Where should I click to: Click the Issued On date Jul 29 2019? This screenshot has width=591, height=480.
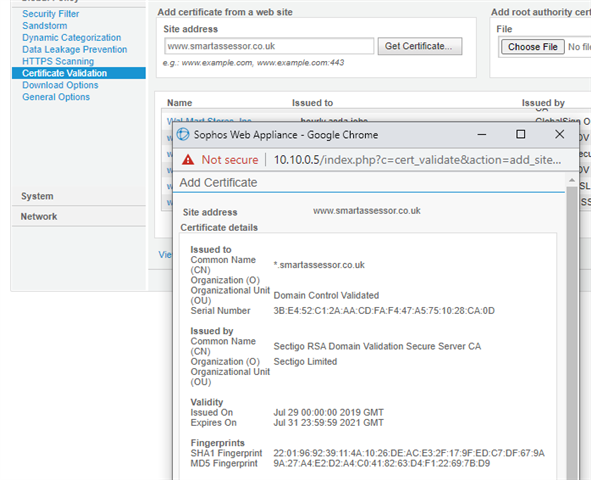(328, 413)
